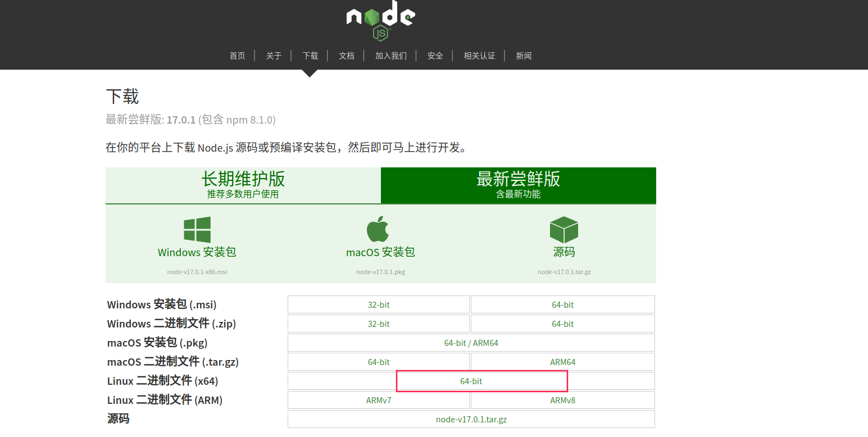Download node-v17.0.1.tar.gz from the 源码 row

[x=471, y=419]
